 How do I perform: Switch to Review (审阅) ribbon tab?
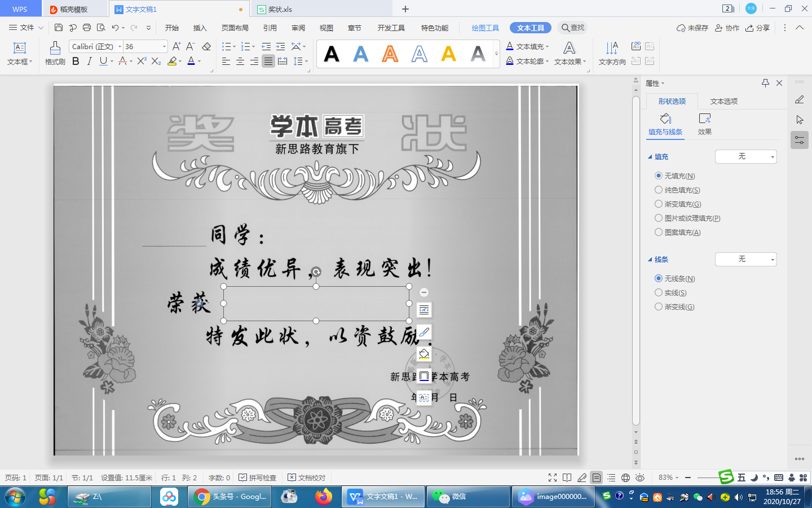pyautogui.click(x=298, y=28)
